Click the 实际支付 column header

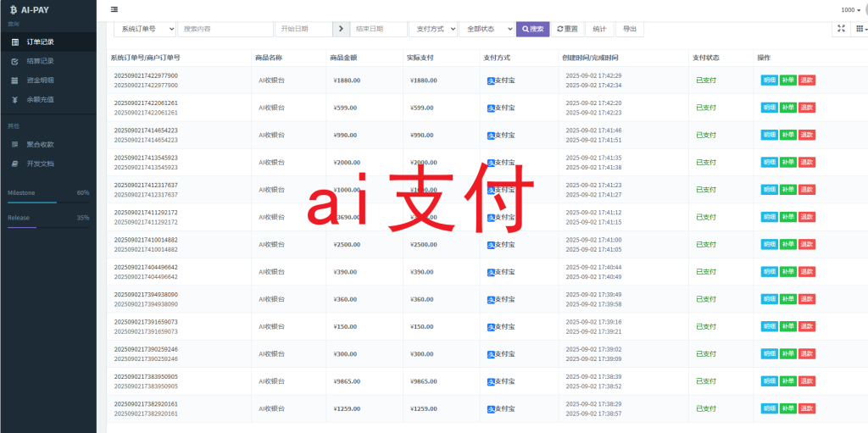[x=420, y=58]
